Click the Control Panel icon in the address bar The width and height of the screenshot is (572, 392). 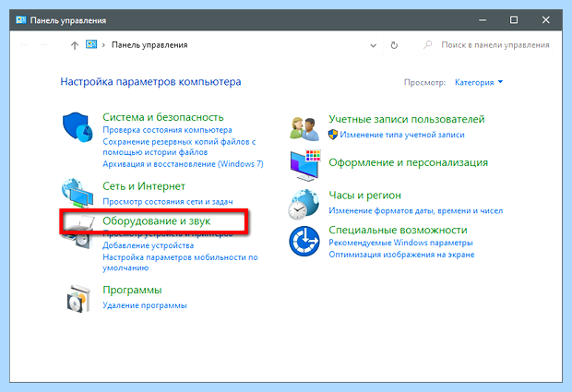pyautogui.click(x=91, y=44)
